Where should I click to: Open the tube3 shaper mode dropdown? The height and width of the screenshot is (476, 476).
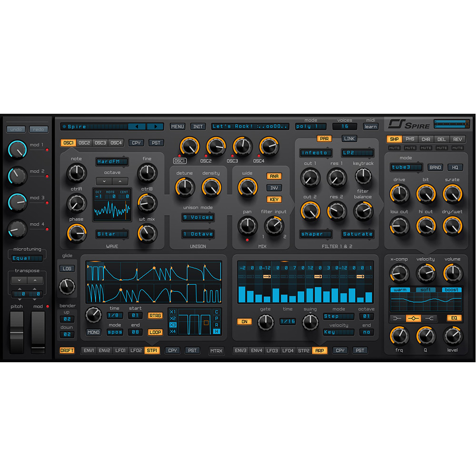407,167
